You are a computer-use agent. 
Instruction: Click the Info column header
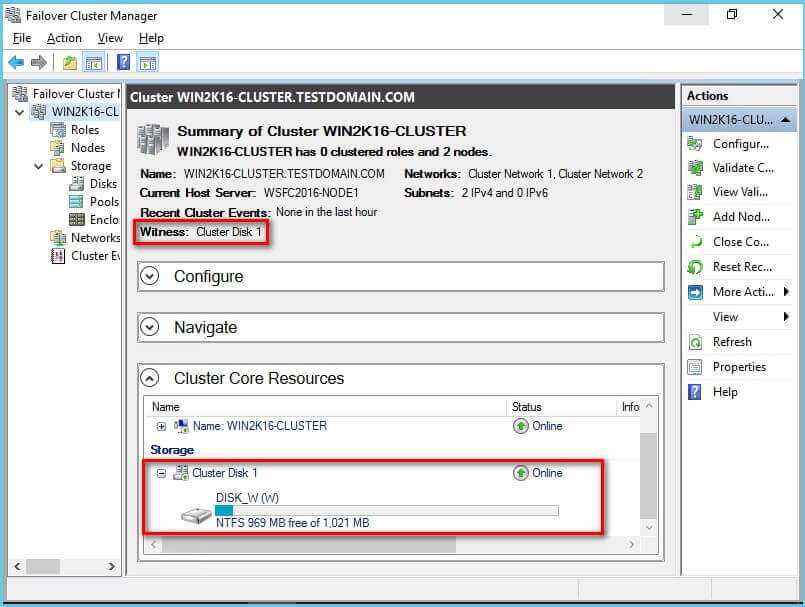click(x=629, y=407)
